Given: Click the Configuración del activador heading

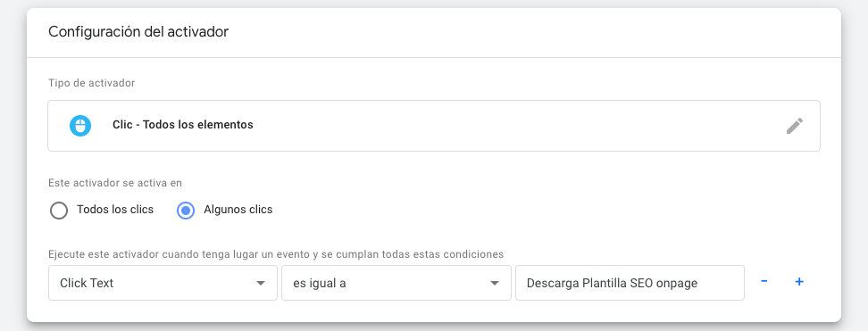Looking at the screenshot, I should coord(138,31).
